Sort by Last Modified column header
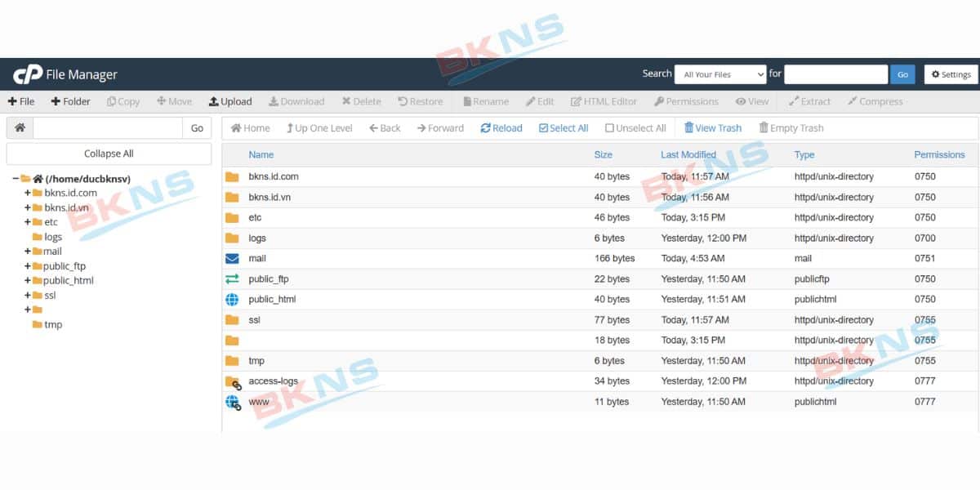Image resolution: width=980 pixels, height=490 pixels. 688,154
